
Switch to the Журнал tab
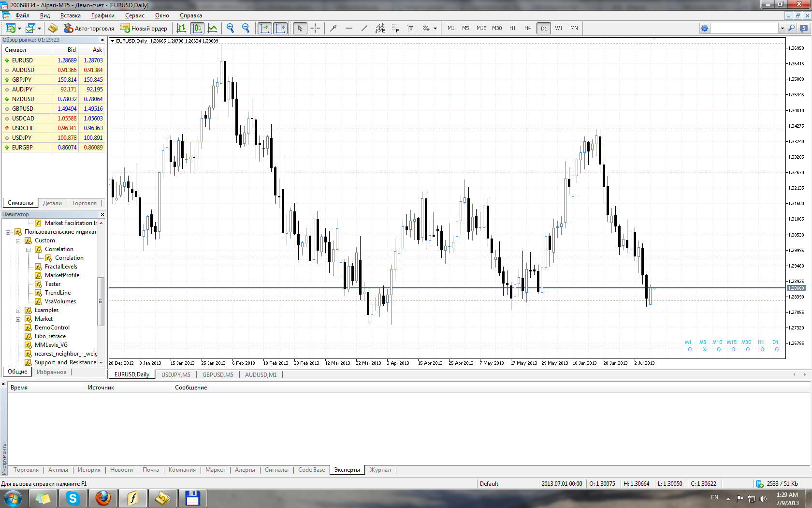pyautogui.click(x=380, y=470)
